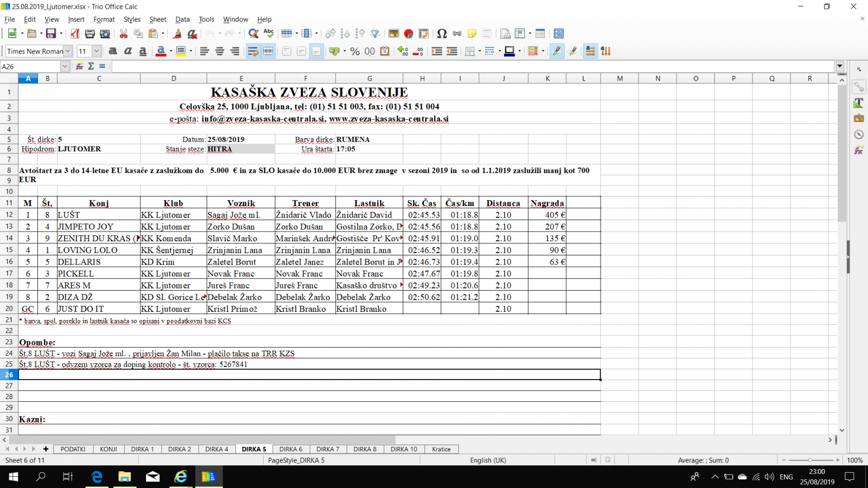The width and height of the screenshot is (868, 488).
Task: Switch to the DIRKA 6 sheet tab
Action: [x=291, y=449]
